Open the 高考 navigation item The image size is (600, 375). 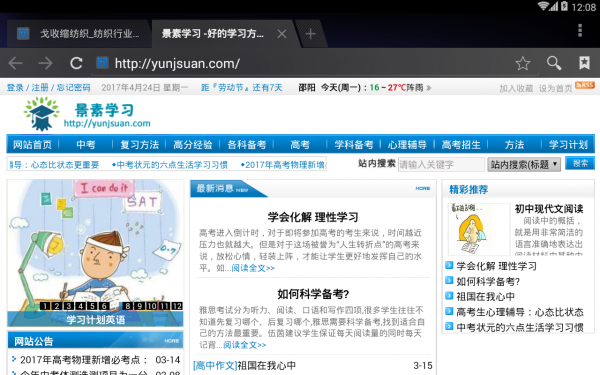pyautogui.click(x=300, y=145)
